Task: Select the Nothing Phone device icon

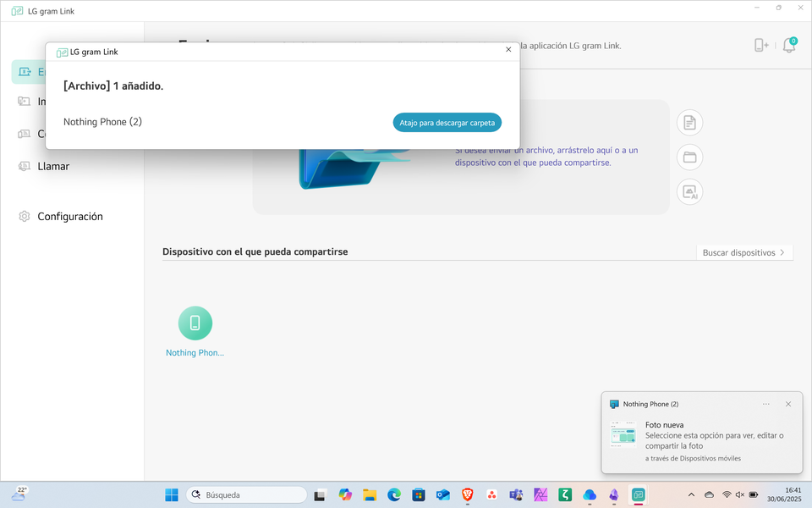Action: [x=195, y=323]
